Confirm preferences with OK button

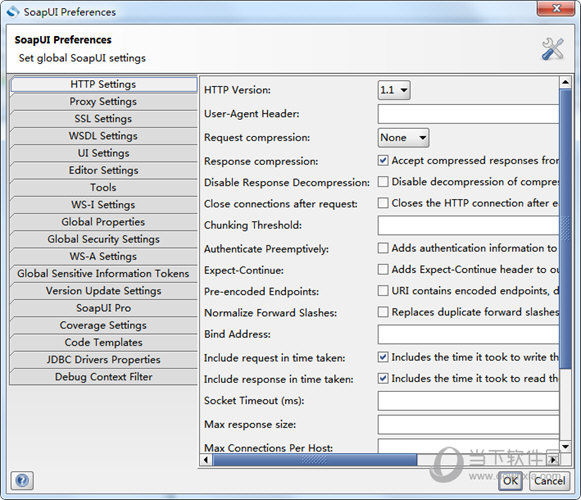[x=510, y=481]
